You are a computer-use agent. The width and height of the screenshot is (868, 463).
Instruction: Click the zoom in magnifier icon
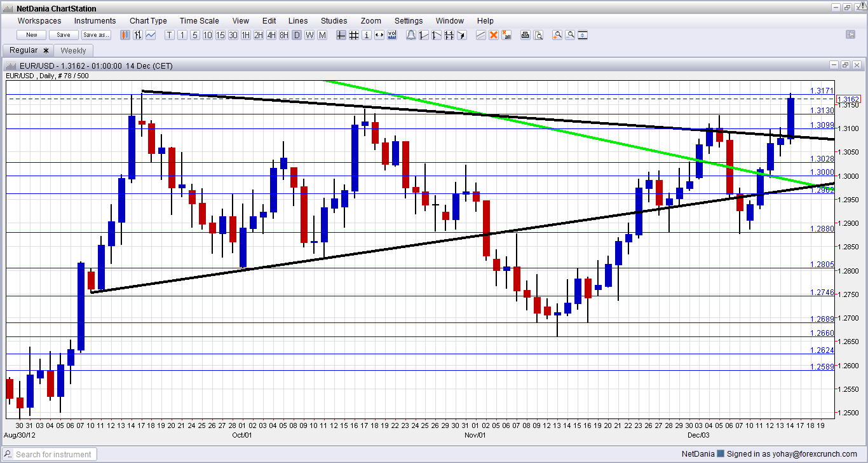click(557, 35)
